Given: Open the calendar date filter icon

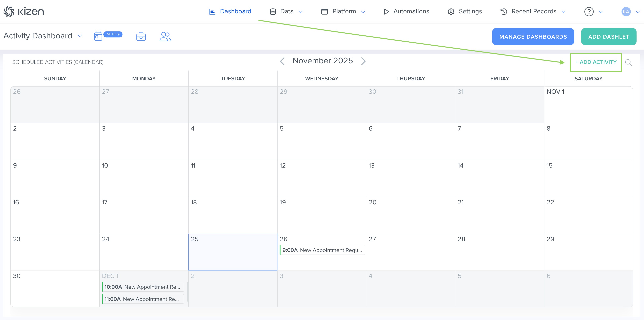Looking at the screenshot, I should (x=98, y=36).
